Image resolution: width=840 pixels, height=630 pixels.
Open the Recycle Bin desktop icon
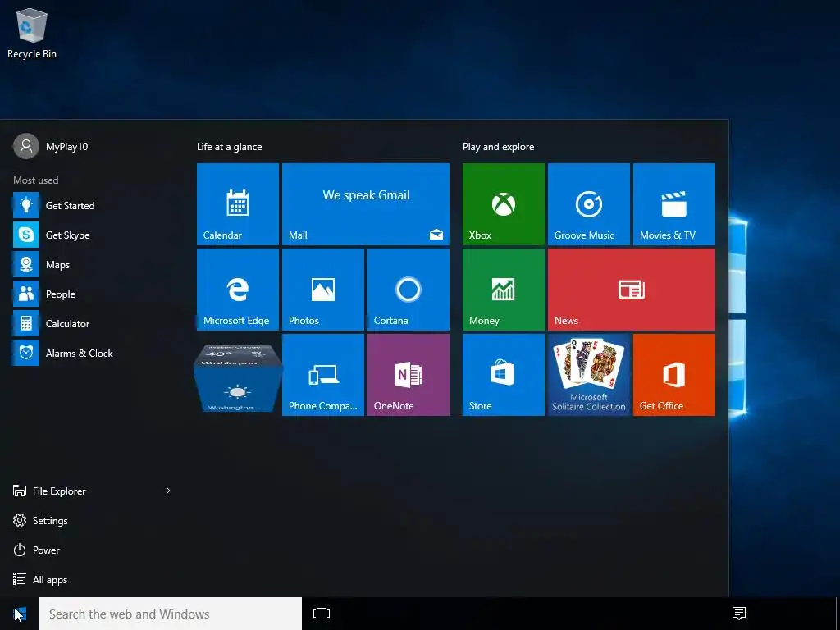(x=32, y=33)
